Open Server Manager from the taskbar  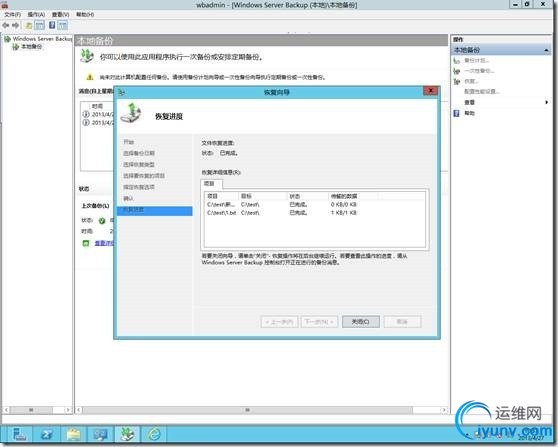point(20,434)
